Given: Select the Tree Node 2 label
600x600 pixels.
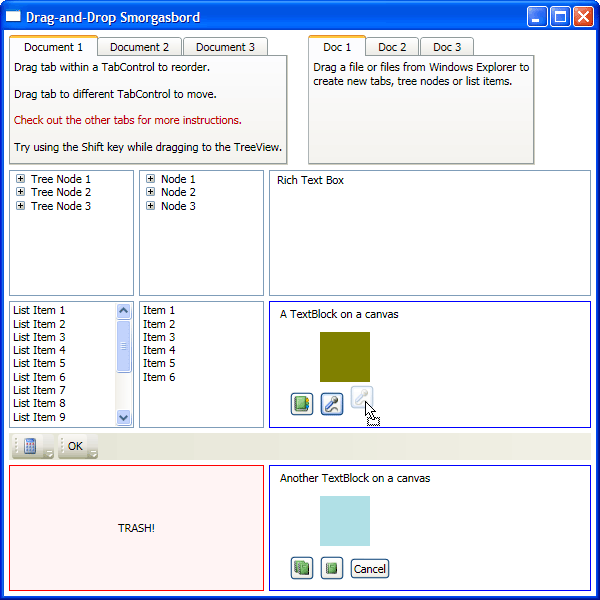Looking at the screenshot, I should click(61, 192).
